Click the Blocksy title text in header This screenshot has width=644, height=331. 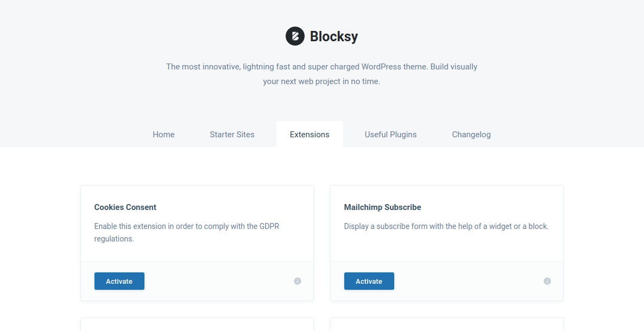pyautogui.click(x=333, y=36)
